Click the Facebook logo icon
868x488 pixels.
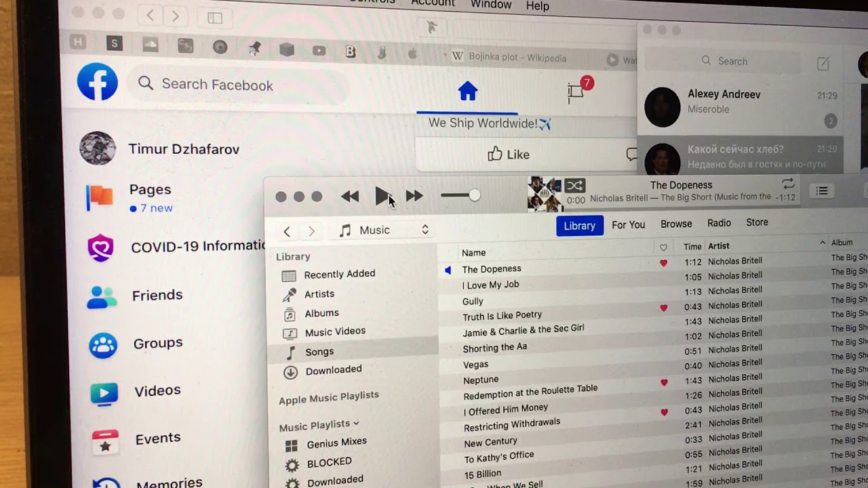coord(98,82)
